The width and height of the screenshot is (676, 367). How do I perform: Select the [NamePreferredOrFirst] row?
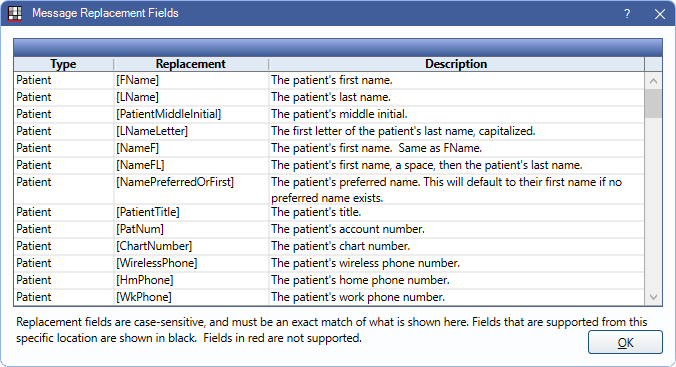click(329, 189)
